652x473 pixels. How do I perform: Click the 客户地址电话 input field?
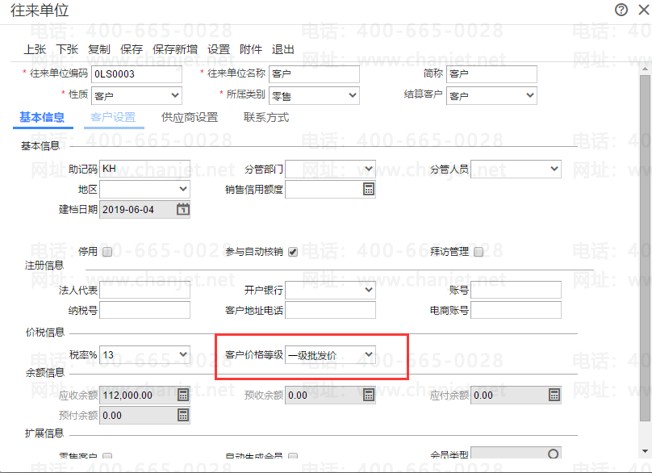[x=330, y=310]
